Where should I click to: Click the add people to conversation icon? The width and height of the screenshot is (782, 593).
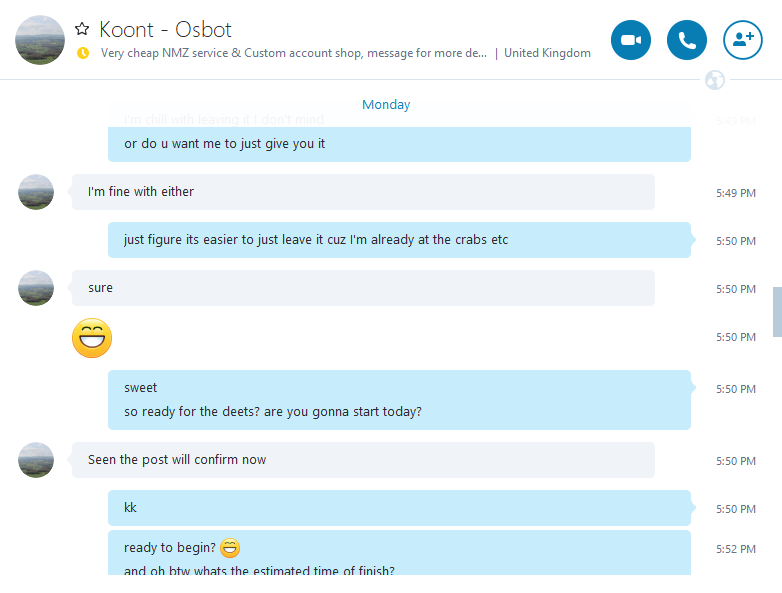point(742,40)
